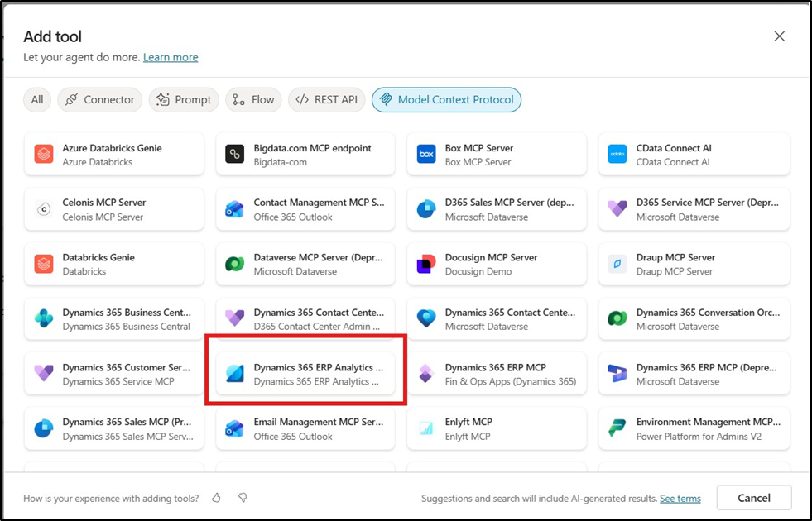Pick the Celonis MCP Server title
This screenshot has height=521, width=812.
pyautogui.click(x=104, y=203)
